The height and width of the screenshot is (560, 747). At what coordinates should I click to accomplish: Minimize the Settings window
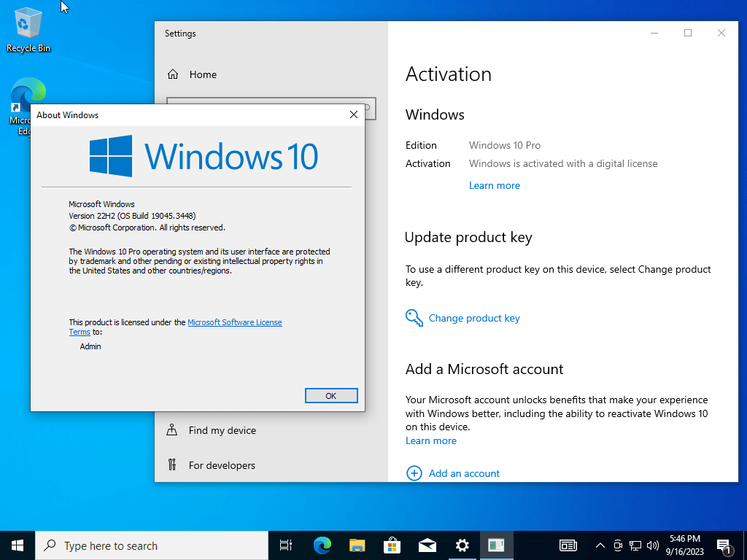[654, 33]
